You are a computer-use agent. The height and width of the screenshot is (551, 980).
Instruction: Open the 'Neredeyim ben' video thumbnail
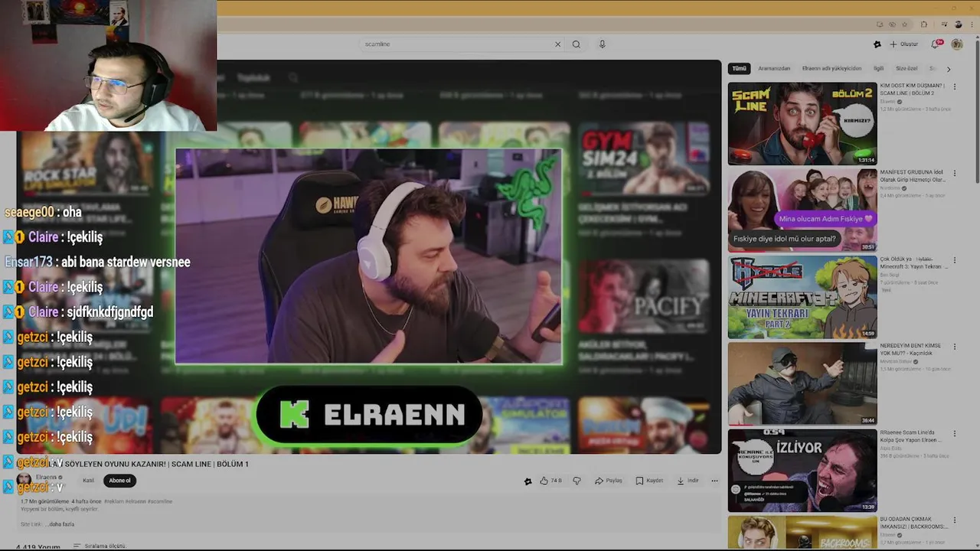point(802,383)
